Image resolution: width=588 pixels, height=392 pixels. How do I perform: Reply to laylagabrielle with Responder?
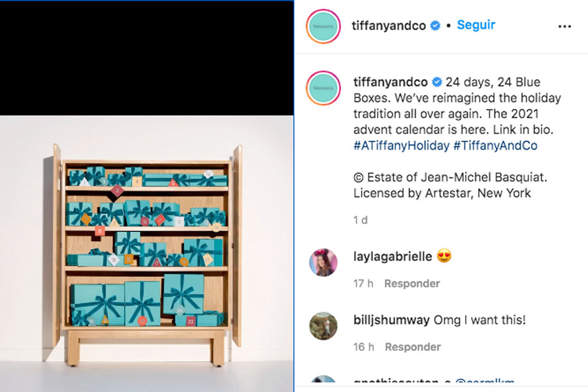tap(412, 284)
